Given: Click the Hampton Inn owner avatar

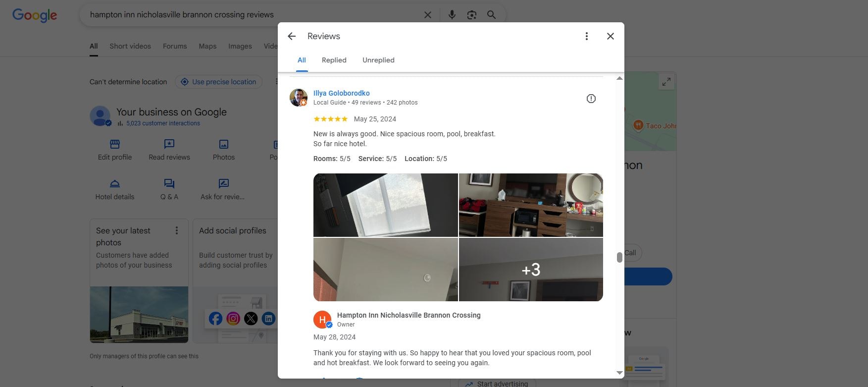Looking at the screenshot, I should [322, 320].
